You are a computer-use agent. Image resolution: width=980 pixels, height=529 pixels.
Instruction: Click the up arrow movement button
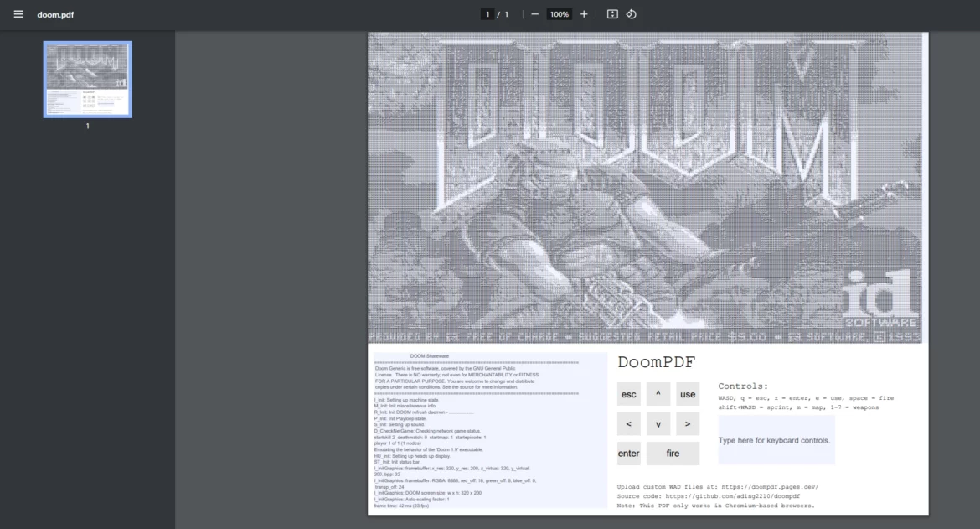[x=658, y=394]
